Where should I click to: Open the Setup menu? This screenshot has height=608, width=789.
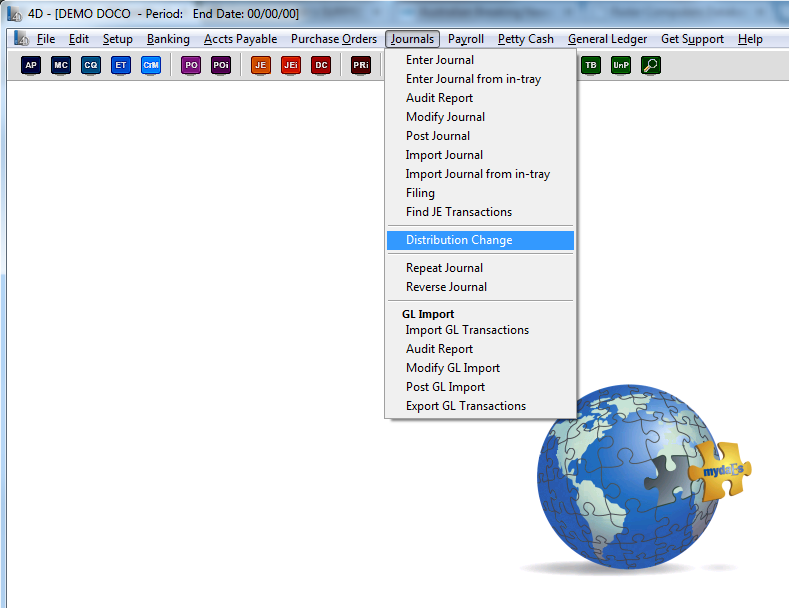pyautogui.click(x=118, y=39)
